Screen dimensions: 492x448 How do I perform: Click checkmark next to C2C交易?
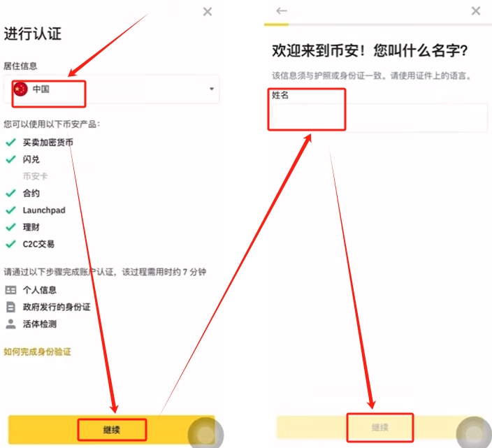click(10, 244)
